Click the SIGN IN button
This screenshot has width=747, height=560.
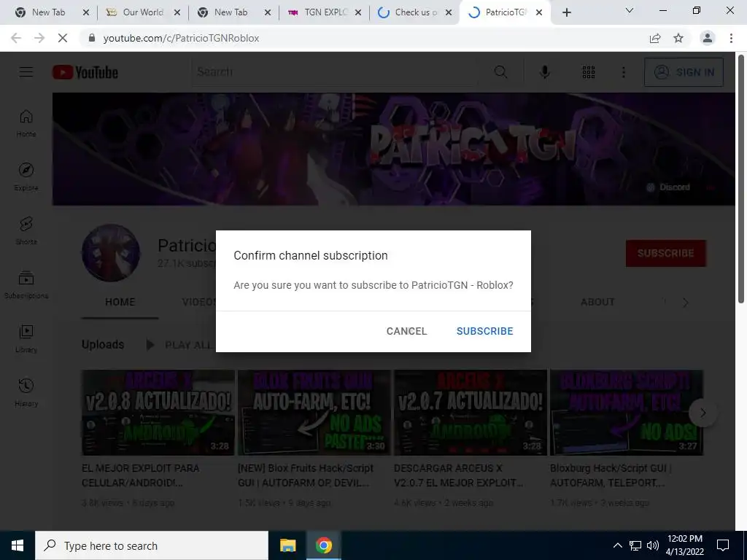pos(684,72)
